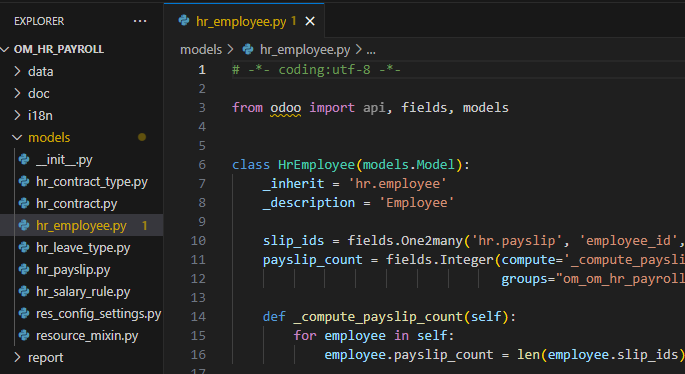The height and width of the screenshot is (374, 685).
Task: Click Python icon beside __init__.py
Action: pyautogui.click(x=24, y=159)
